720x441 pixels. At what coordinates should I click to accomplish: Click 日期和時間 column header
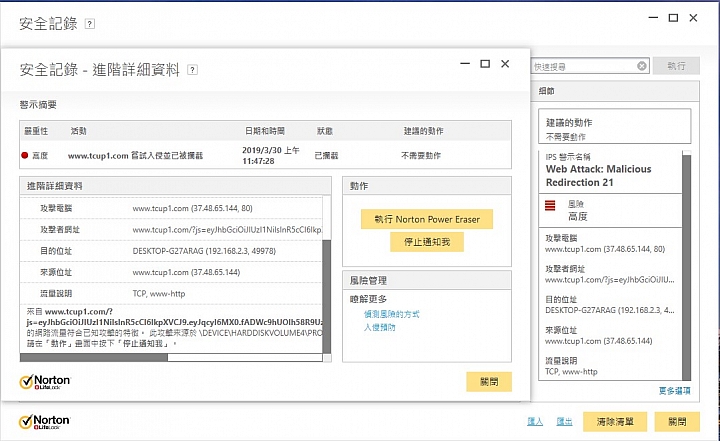click(265, 131)
